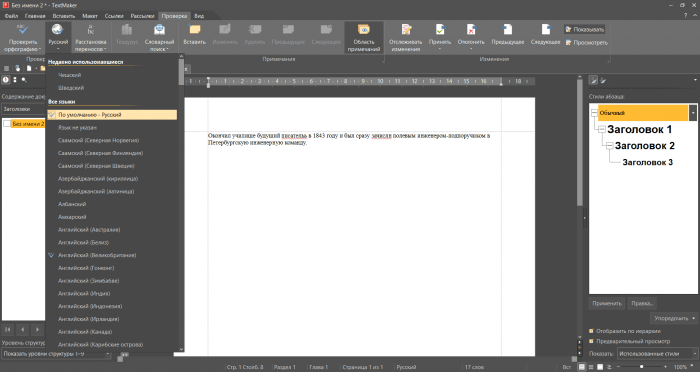Image resolution: width=700 pixels, height=372 pixels.
Task: Click the Принять change icon
Action: click(x=440, y=30)
